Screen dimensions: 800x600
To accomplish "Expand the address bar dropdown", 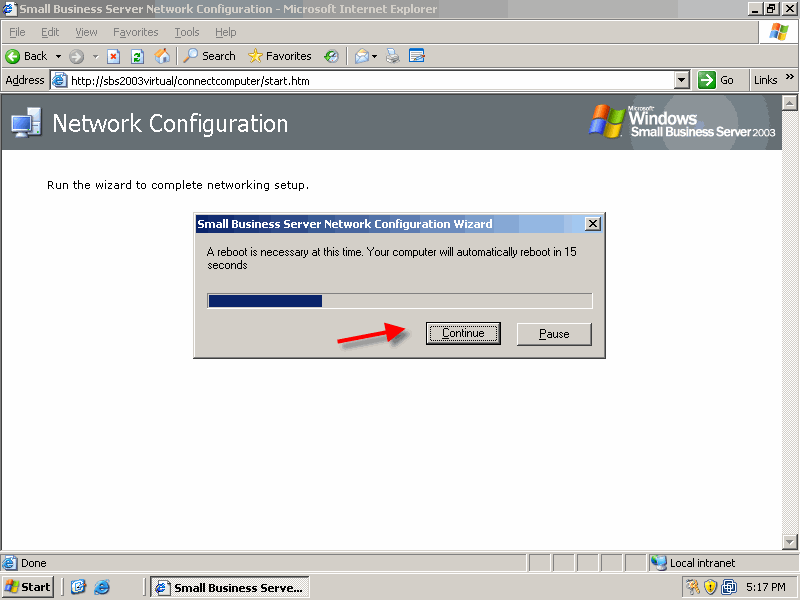I will coord(682,81).
